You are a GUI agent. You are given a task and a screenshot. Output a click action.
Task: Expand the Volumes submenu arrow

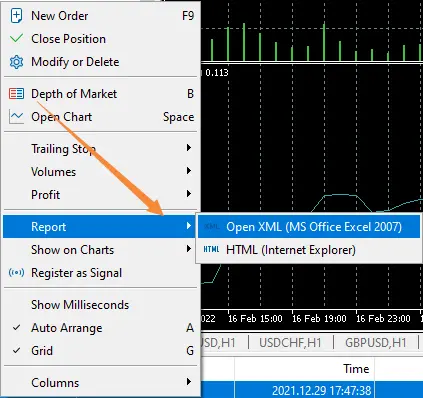click(189, 171)
